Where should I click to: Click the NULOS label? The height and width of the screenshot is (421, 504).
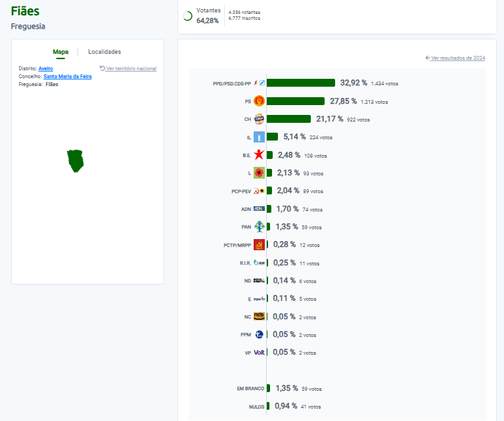click(x=256, y=407)
